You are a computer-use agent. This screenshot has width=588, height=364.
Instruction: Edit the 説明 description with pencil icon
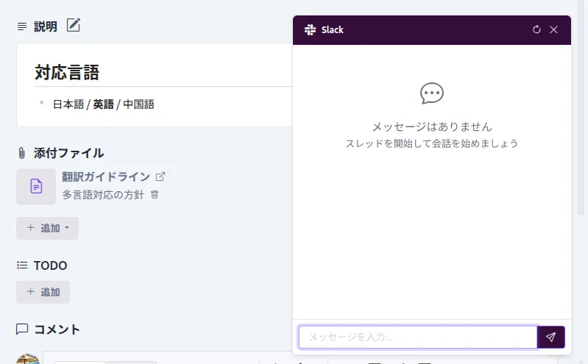73,25
